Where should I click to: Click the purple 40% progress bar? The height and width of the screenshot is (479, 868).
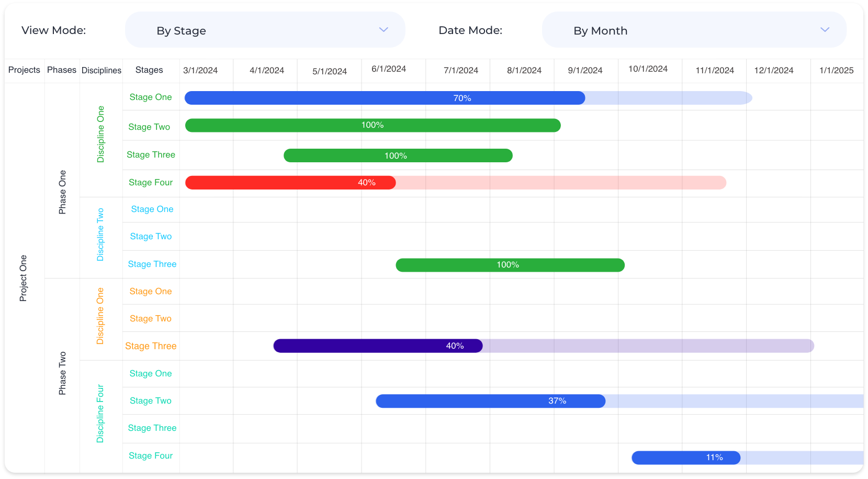[378, 346]
